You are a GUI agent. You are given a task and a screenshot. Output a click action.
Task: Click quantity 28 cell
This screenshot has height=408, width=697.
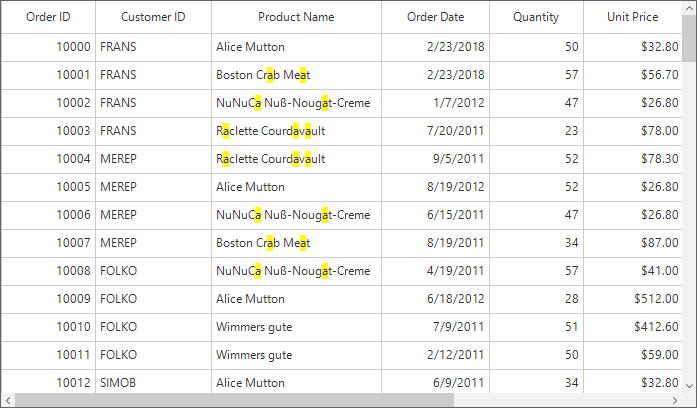[x=537, y=299]
